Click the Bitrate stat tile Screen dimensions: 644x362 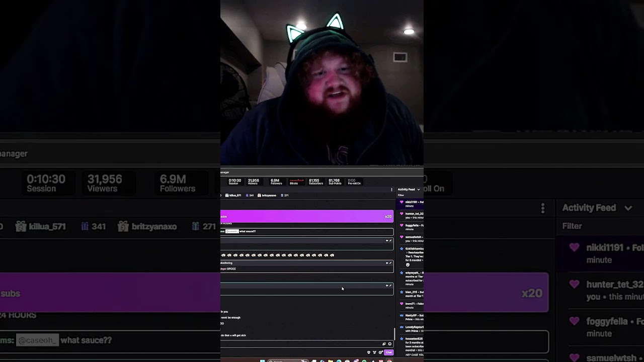click(x=296, y=181)
